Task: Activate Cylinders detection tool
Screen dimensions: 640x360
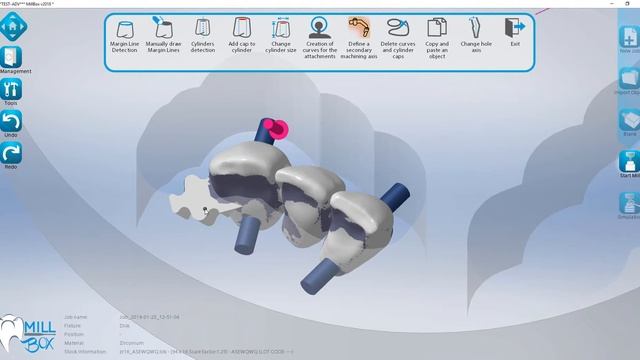Action: click(202, 36)
